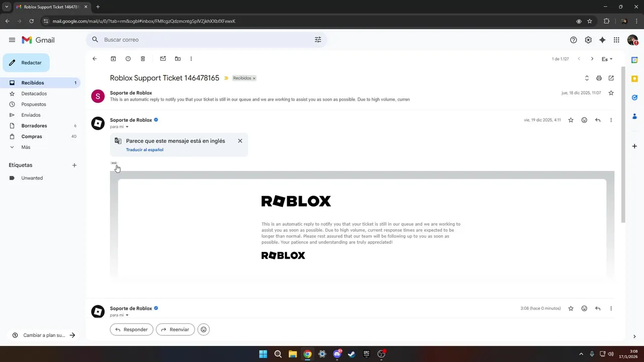Open Google Calendar side panel icon
Image resolution: width=644 pixels, height=362 pixels.
pyautogui.click(x=634, y=60)
